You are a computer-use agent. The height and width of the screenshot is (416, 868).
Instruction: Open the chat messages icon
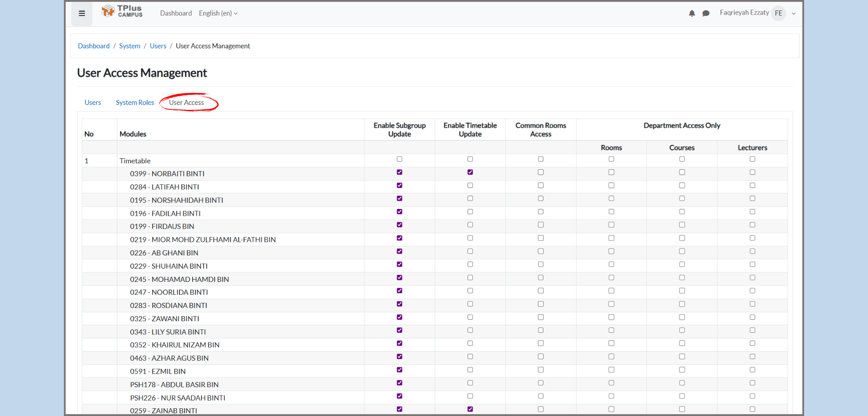click(706, 13)
